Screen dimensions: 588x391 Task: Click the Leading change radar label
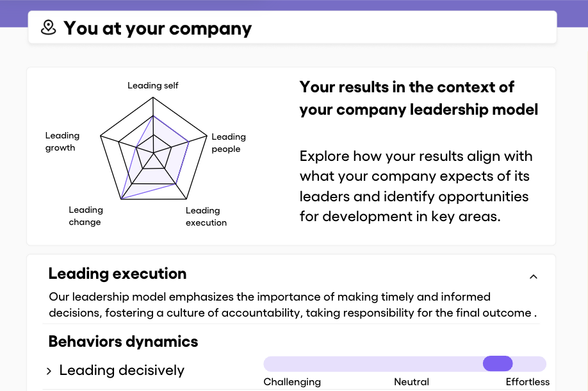tap(86, 216)
